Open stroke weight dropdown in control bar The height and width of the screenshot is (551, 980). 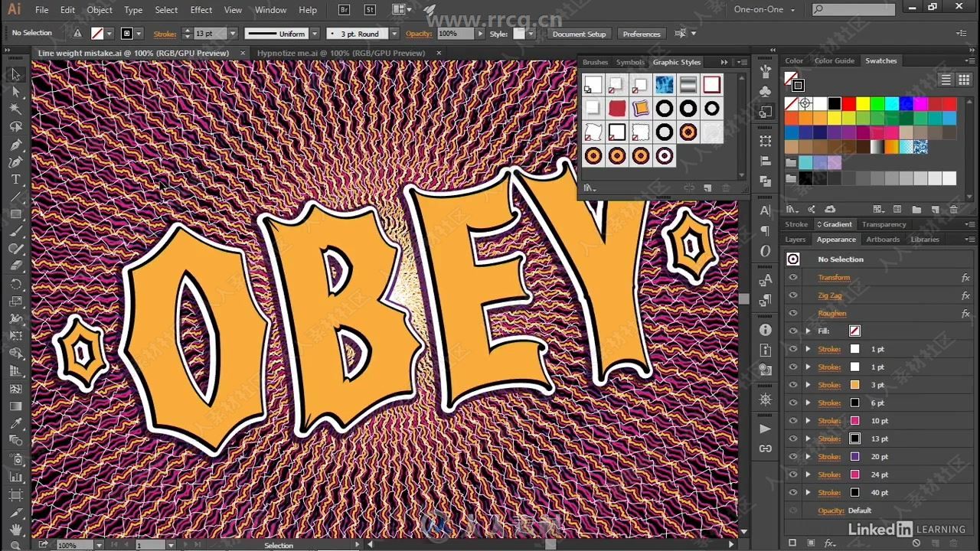click(232, 34)
